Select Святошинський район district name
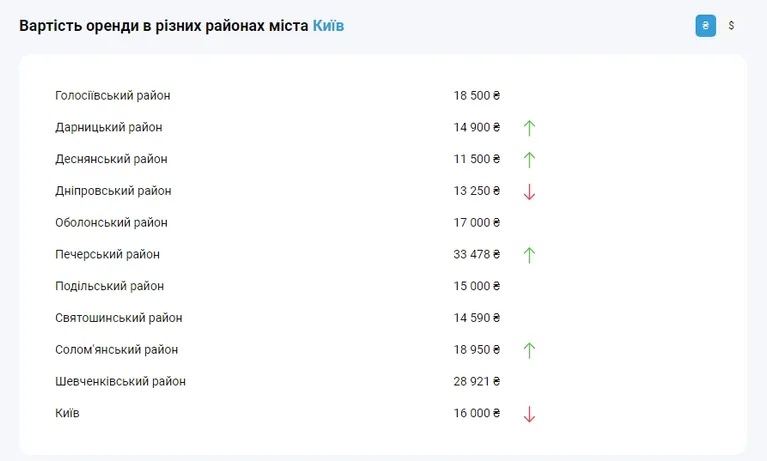This screenshot has width=767, height=461. (119, 318)
